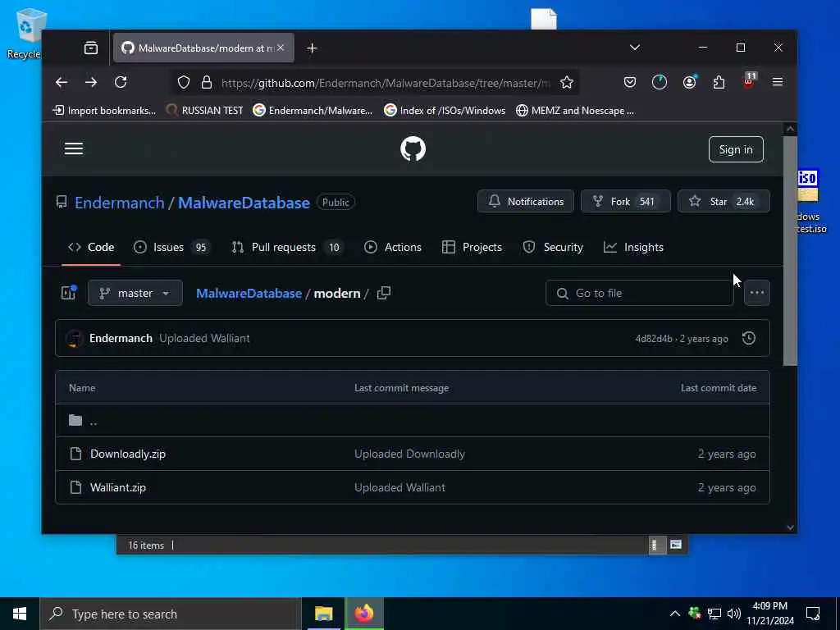Open new browser tab
Screen dimensions: 840x630
(313, 48)
